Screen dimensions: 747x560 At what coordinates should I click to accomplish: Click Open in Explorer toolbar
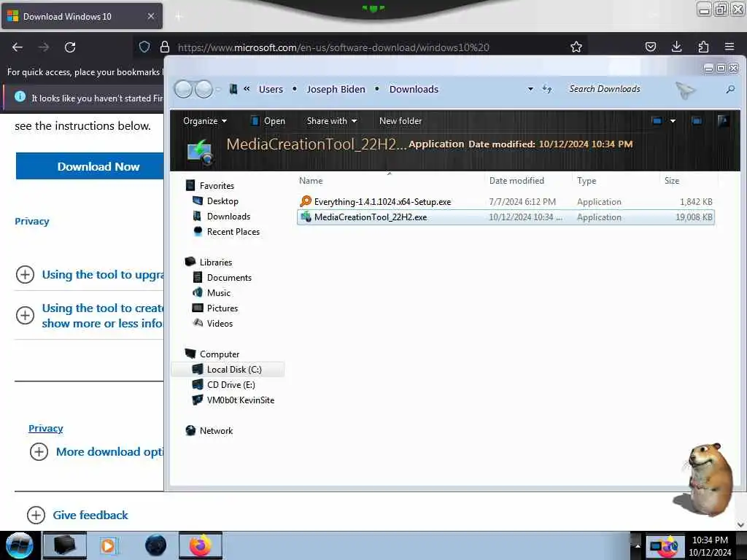[x=268, y=121]
